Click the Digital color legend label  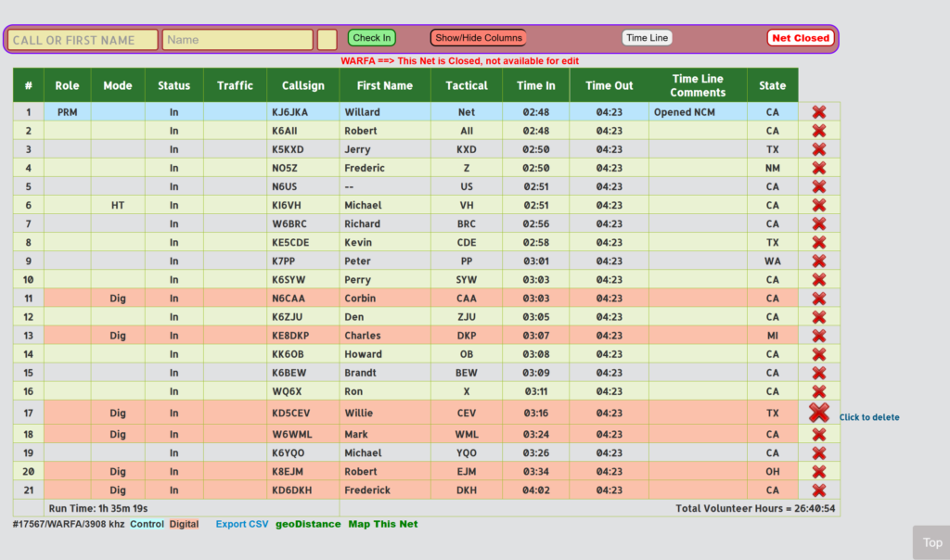(x=184, y=524)
